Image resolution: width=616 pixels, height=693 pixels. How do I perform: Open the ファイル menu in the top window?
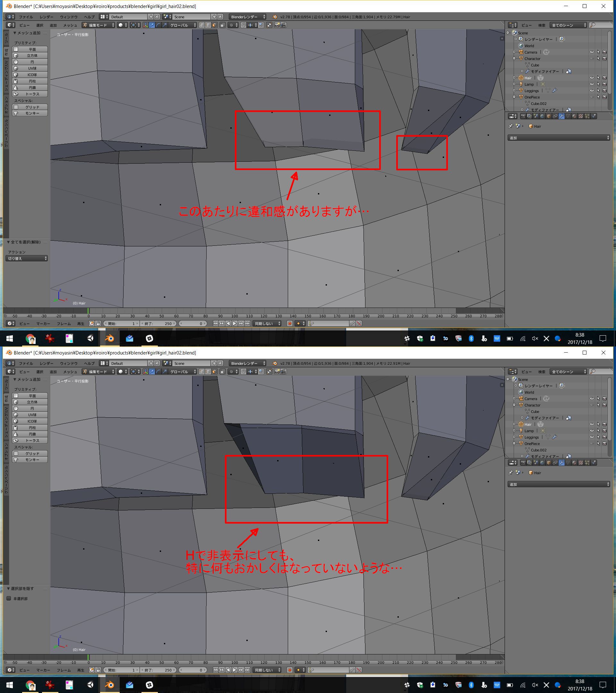(x=26, y=17)
